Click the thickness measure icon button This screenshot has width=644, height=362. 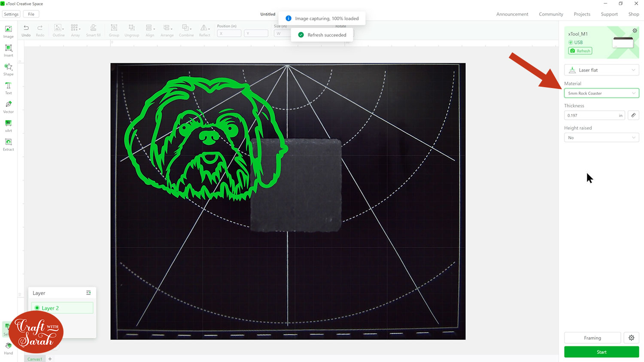633,115
